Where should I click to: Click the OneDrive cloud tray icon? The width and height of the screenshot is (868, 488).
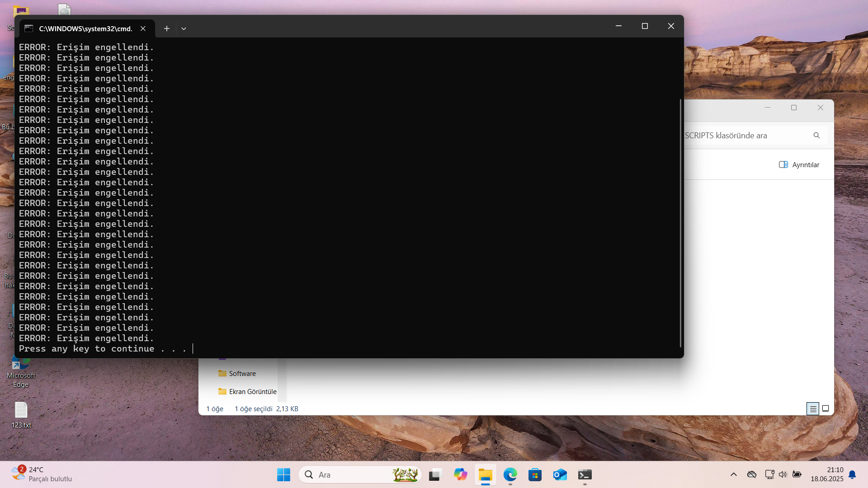pyautogui.click(x=752, y=474)
